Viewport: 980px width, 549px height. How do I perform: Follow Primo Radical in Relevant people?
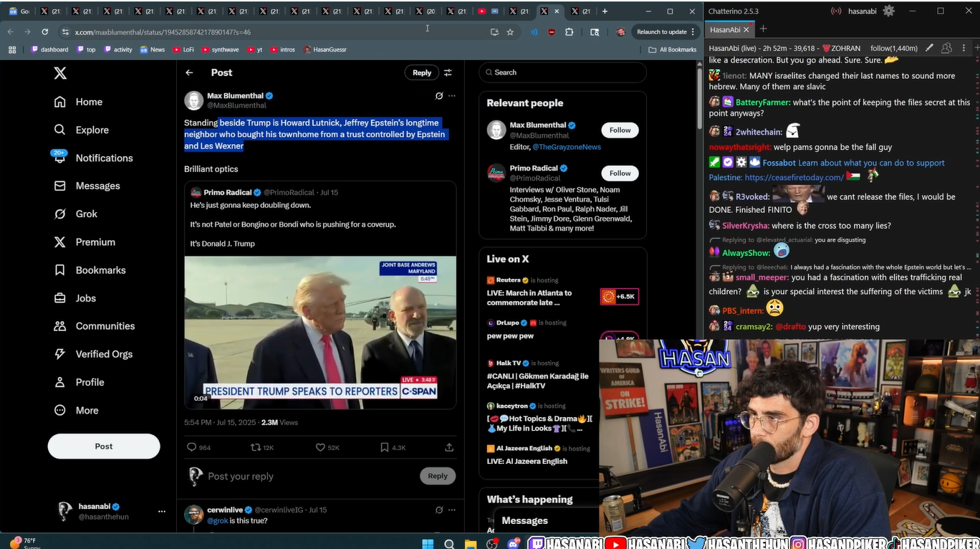[620, 173]
